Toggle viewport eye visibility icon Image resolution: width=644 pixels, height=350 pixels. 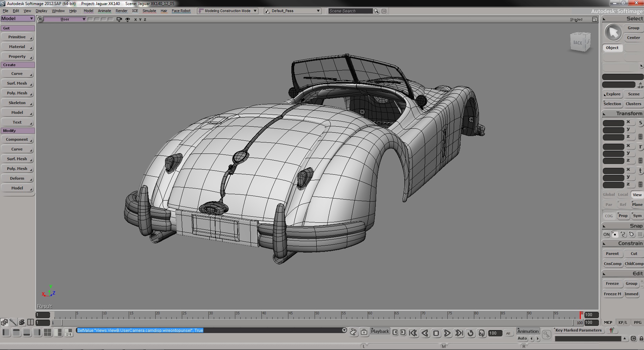[x=128, y=19]
